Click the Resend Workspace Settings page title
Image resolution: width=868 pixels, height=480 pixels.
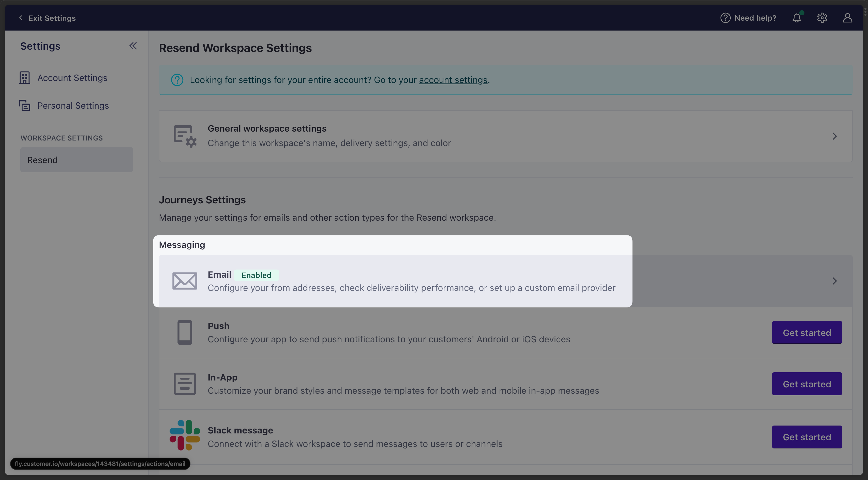(x=235, y=48)
